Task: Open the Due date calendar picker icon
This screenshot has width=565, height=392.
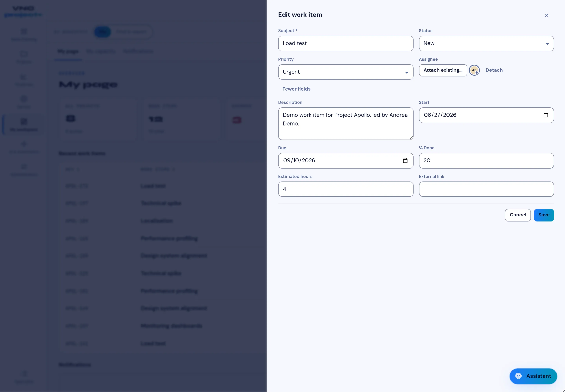Action: coord(405,161)
